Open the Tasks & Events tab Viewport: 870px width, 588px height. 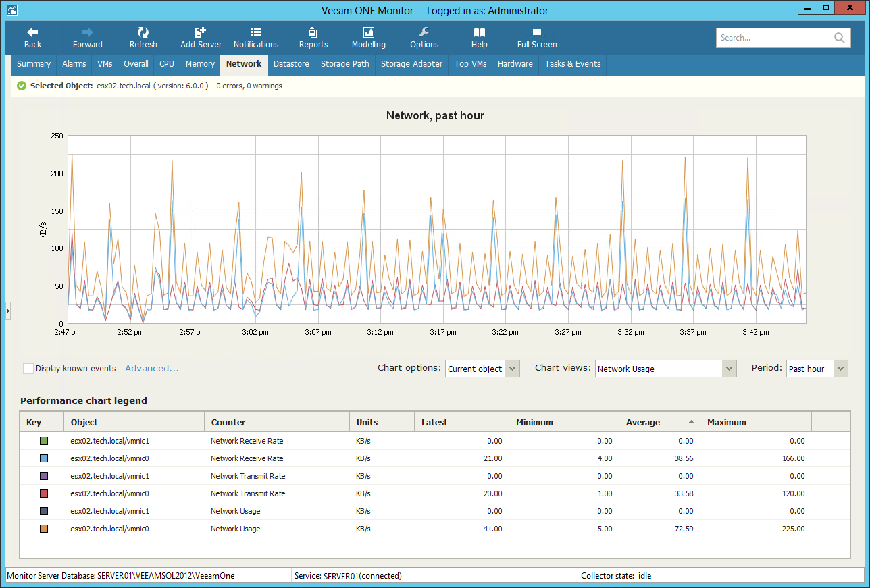pyautogui.click(x=572, y=64)
